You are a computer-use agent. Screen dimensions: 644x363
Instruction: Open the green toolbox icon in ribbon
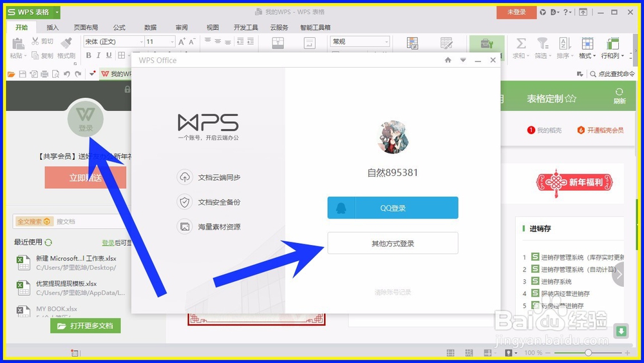487,43
